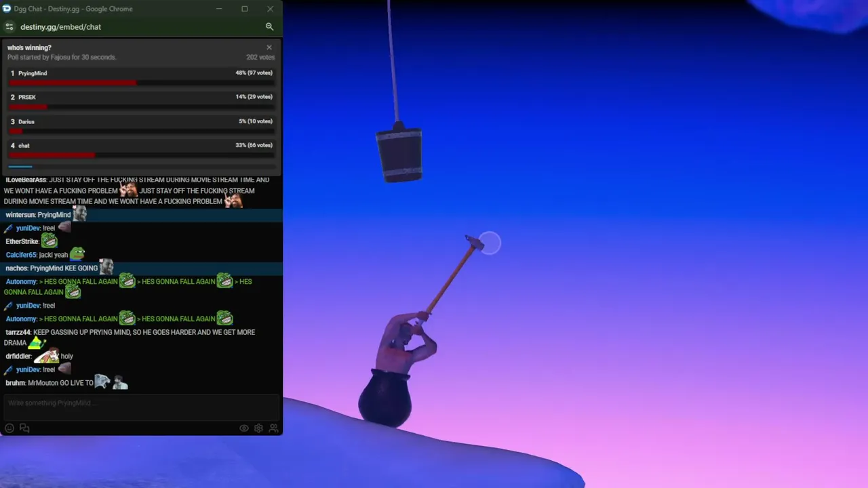
Task: Open nachos's username
Action: pyautogui.click(x=16, y=268)
